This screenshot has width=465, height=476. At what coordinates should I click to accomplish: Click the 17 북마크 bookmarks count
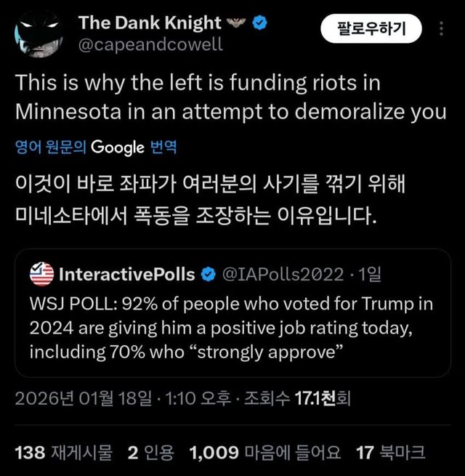click(x=391, y=453)
